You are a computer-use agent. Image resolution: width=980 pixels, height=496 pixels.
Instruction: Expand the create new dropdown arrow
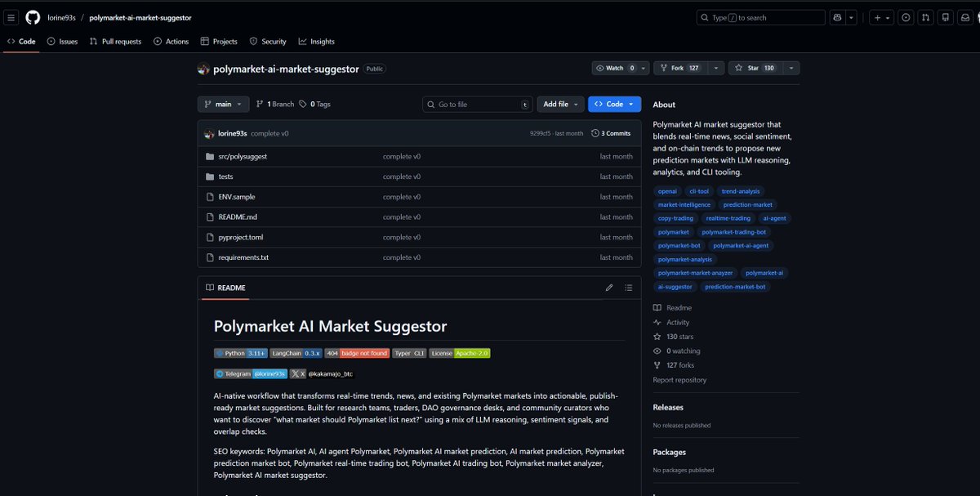(889, 17)
